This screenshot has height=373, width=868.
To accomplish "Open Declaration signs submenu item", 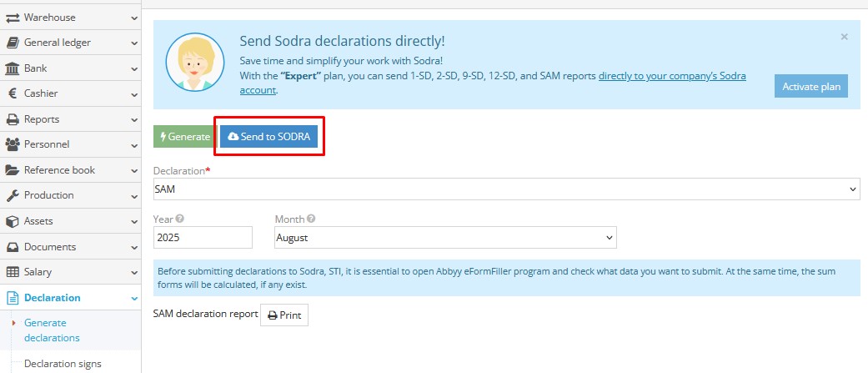I will pos(63,363).
